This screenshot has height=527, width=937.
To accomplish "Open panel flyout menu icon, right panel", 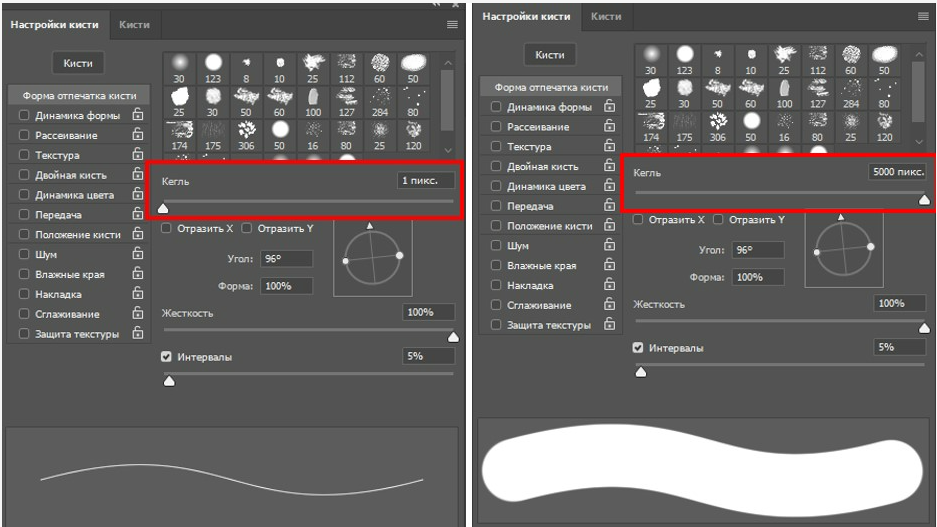I will point(923,16).
